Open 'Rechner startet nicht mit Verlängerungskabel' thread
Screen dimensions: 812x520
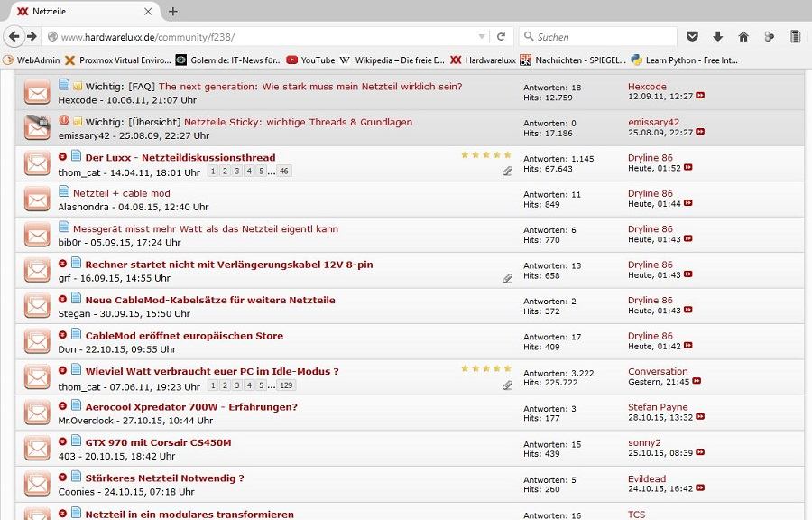point(229,265)
